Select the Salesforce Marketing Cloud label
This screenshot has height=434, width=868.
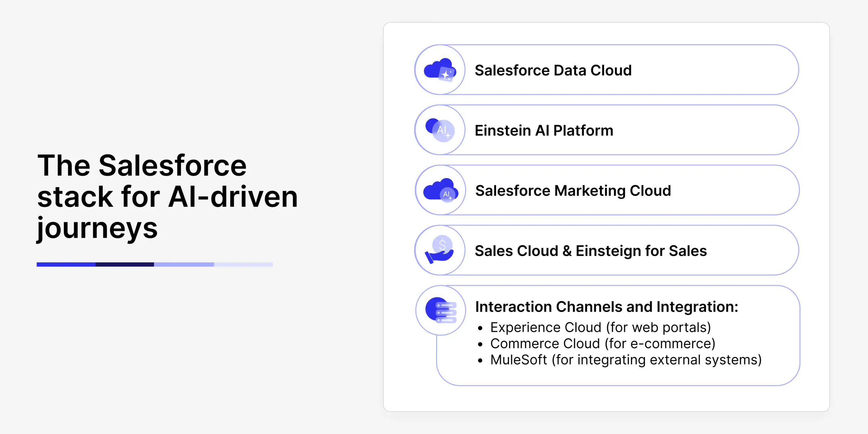573,191
